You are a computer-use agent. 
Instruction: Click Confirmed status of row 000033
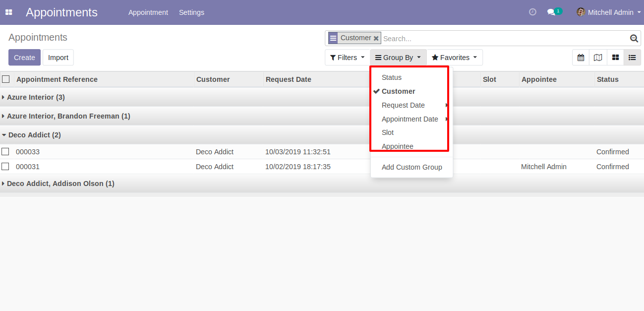[x=613, y=152]
